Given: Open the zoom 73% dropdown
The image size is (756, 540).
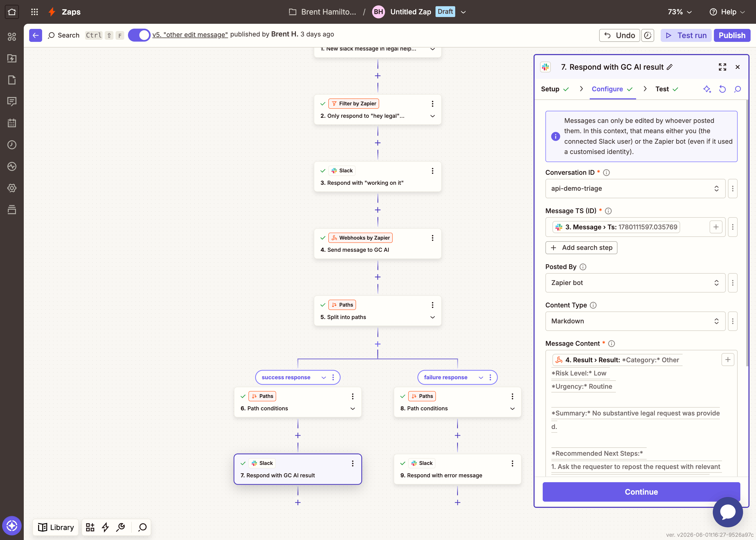Looking at the screenshot, I should [x=680, y=12].
